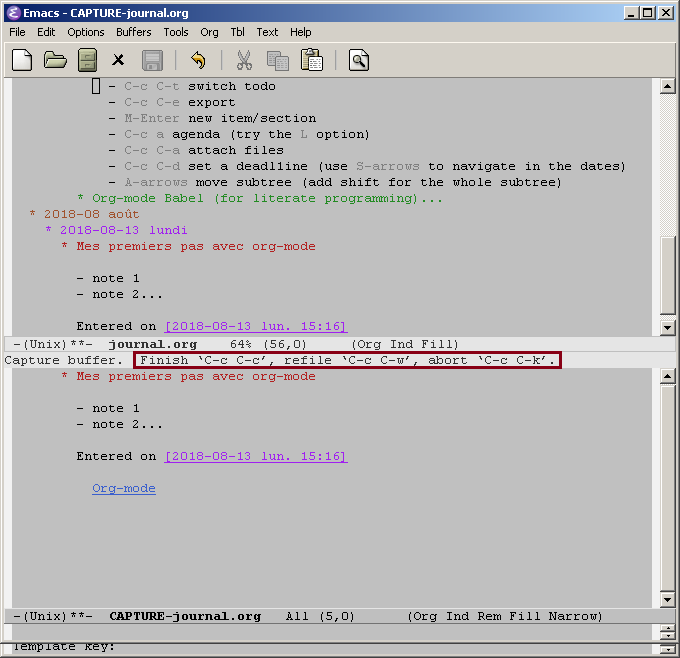Paste using the clipboard toolbar icon
The height and width of the screenshot is (658, 680).
pos(311,61)
